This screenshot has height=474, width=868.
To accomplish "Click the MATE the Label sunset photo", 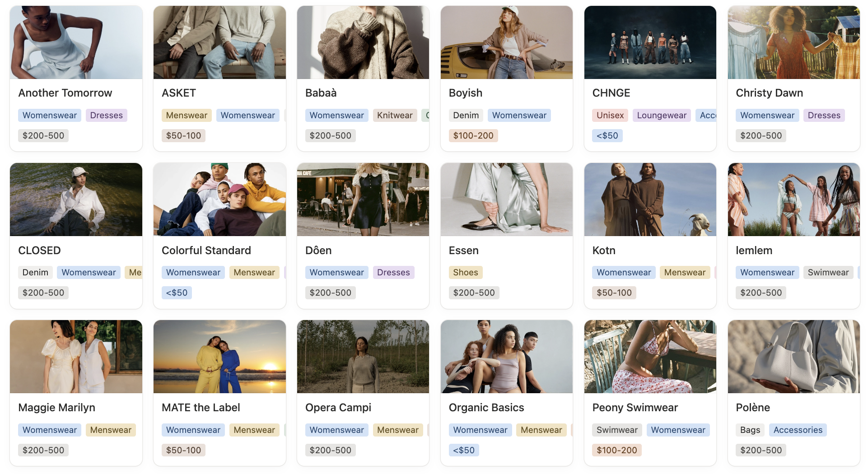I will 219,357.
